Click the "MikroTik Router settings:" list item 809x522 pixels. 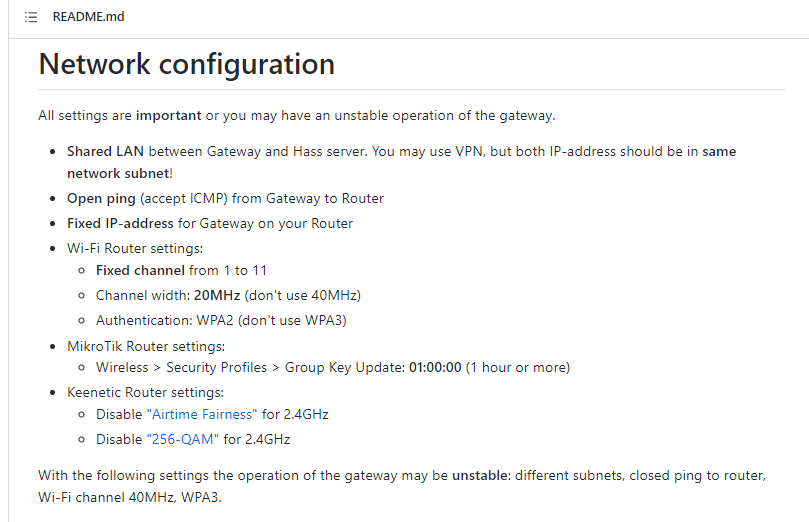point(145,345)
